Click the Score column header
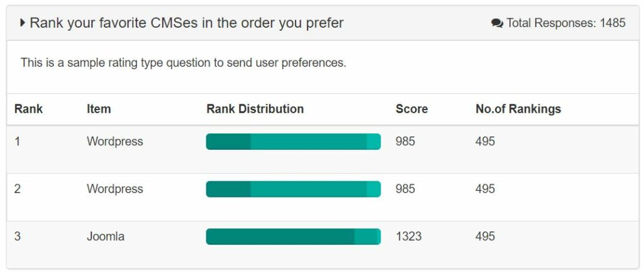644x273 pixels. pyautogui.click(x=411, y=109)
